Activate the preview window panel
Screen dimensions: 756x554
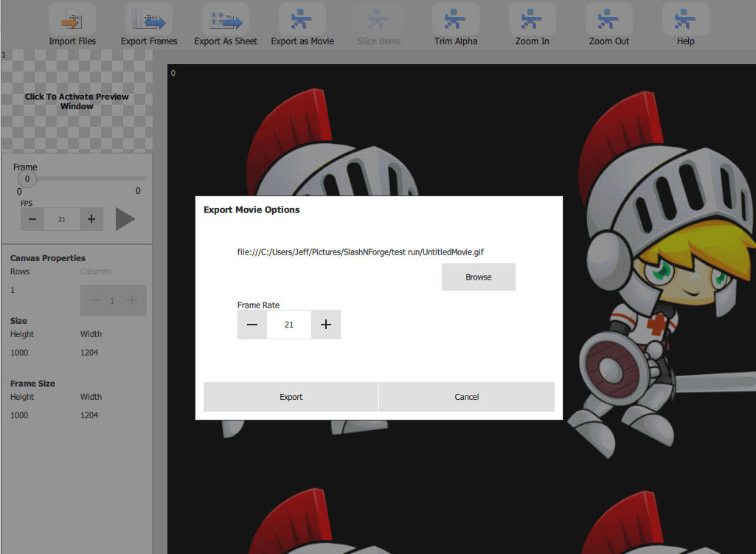click(x=77, y=101)
